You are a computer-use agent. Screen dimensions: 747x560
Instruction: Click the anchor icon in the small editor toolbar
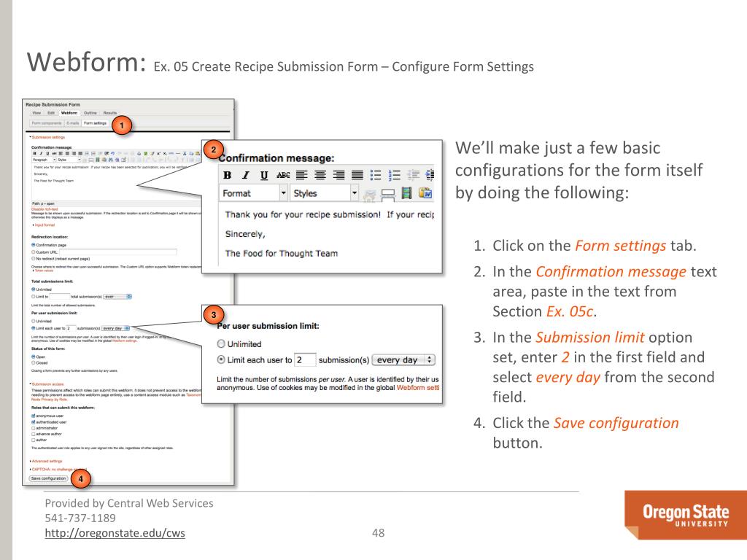139,153
